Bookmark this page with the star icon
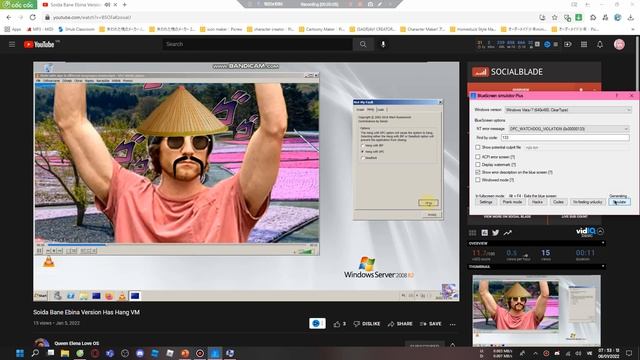This screenshot has height=360, width=640. (x=554, y=17)
